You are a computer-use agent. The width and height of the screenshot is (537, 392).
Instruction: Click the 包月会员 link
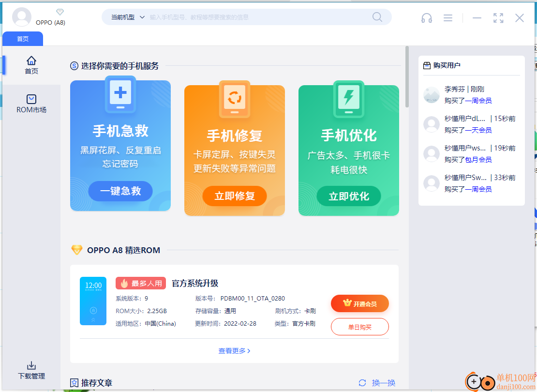click(x=478, y=160)
